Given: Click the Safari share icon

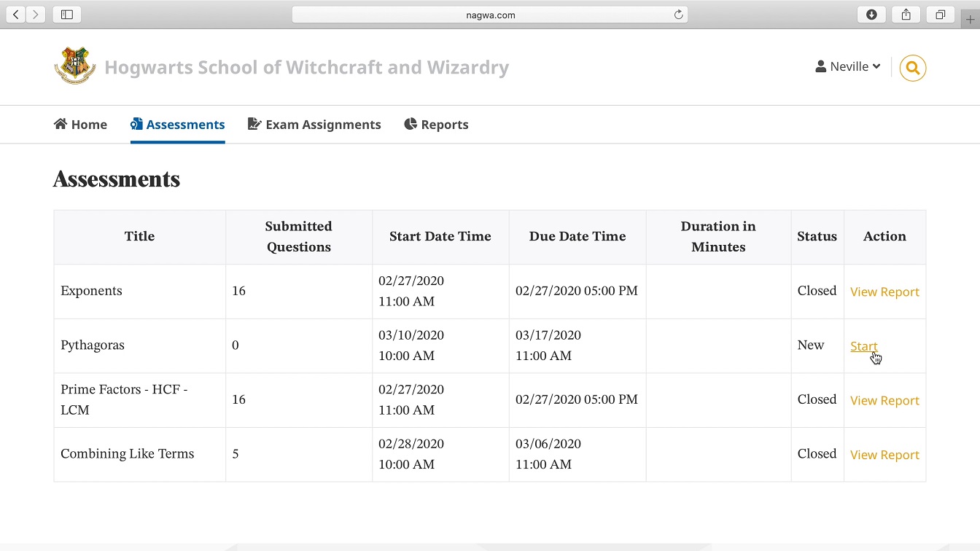Looking at the screenshot, I should tap(906, 15).
